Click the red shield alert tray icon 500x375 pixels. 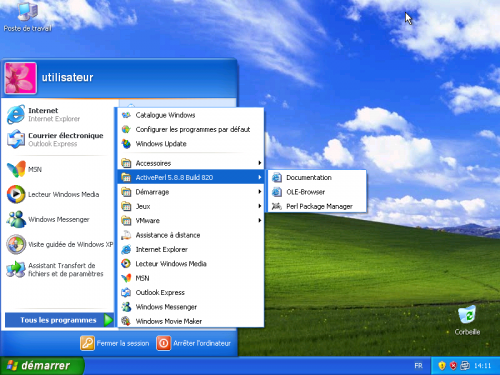point(453,366)
